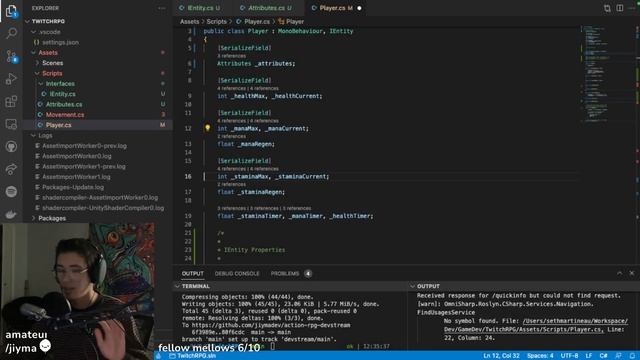Collapse the TERMINAL section

[177, 287]
